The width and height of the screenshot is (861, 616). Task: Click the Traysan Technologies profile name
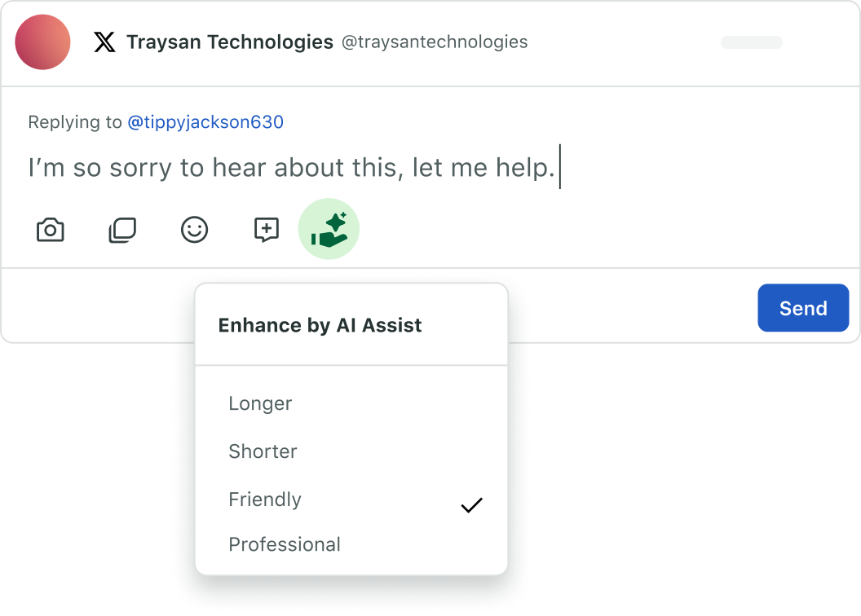coord(230,42)
